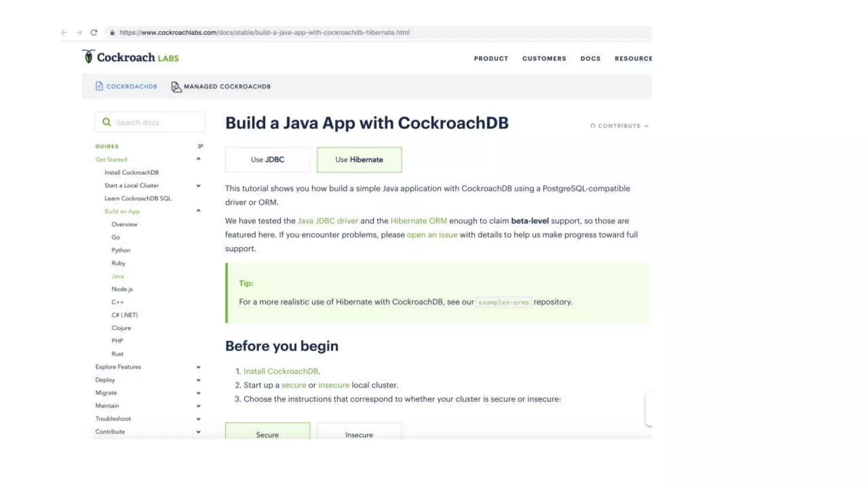Open the C++ sidebar item
This screenshot has height=488, width=868.
click(117, 302)
